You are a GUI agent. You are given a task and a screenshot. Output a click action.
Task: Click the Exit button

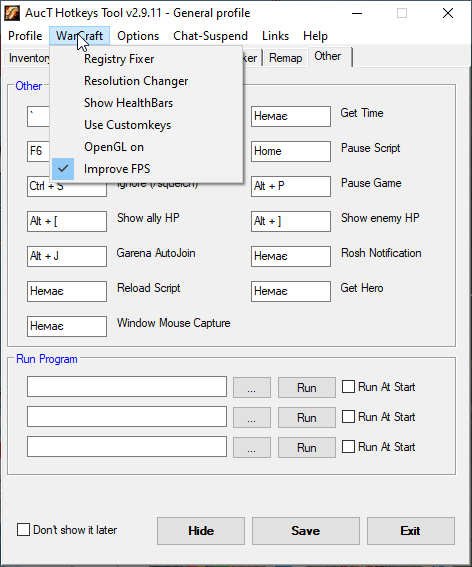tap(411, 531)
